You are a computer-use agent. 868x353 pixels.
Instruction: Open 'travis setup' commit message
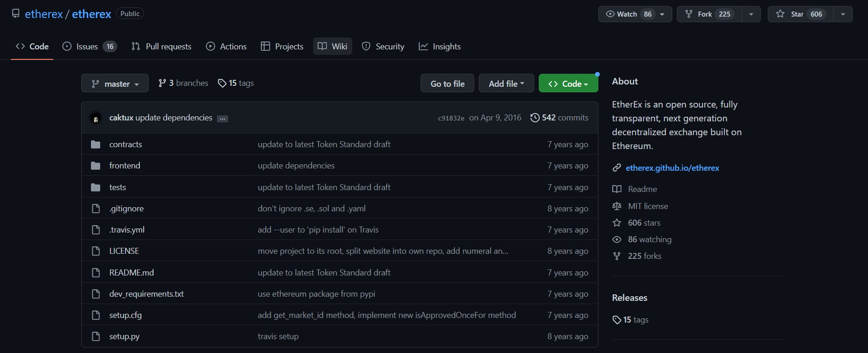pos(278,336)
